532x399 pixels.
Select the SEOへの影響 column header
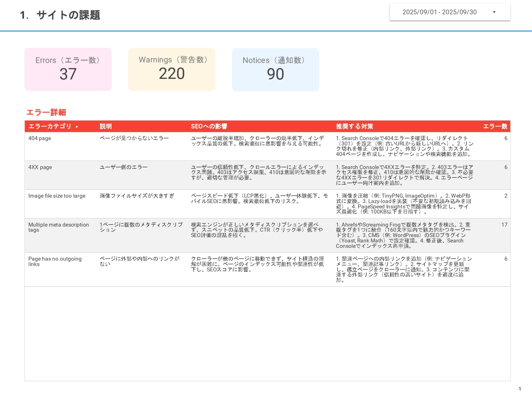click(x=209, y=126)
